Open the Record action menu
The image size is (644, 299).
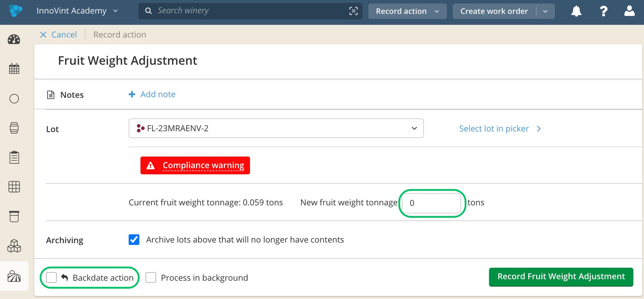pos(407,11)
